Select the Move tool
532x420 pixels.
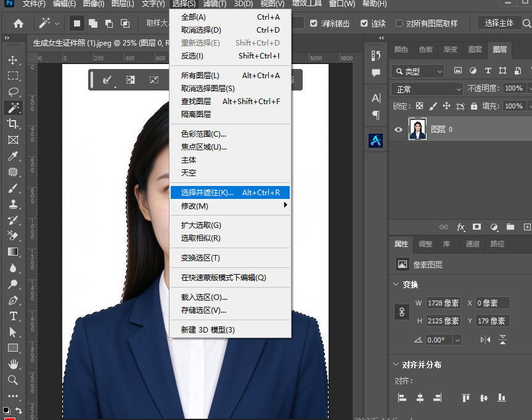13,60
